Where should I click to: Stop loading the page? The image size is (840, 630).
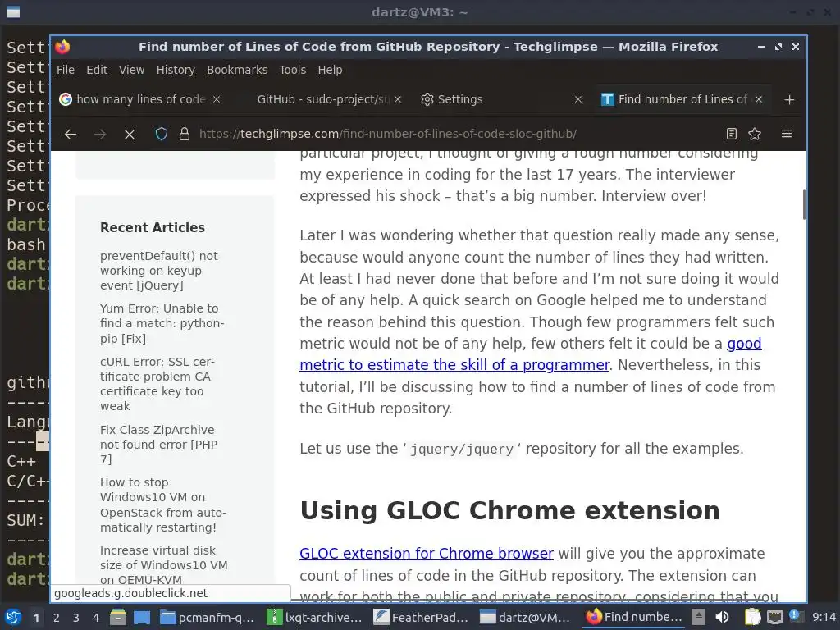[129, 134]
